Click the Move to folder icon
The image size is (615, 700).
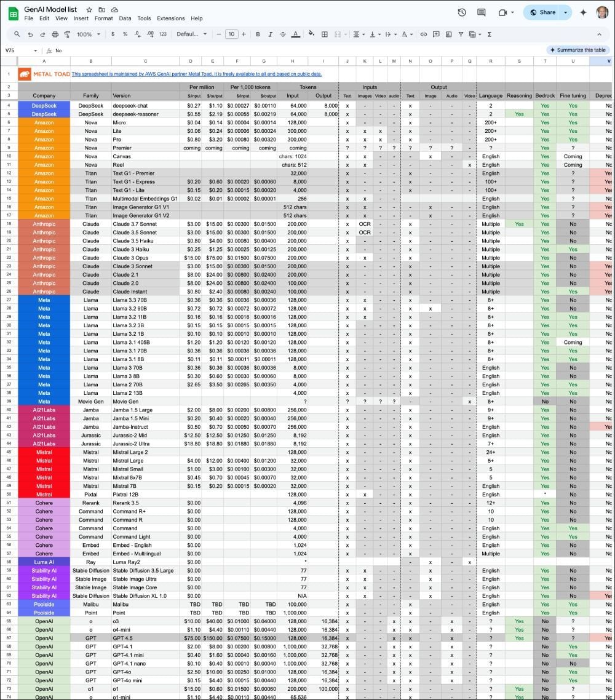101,10
